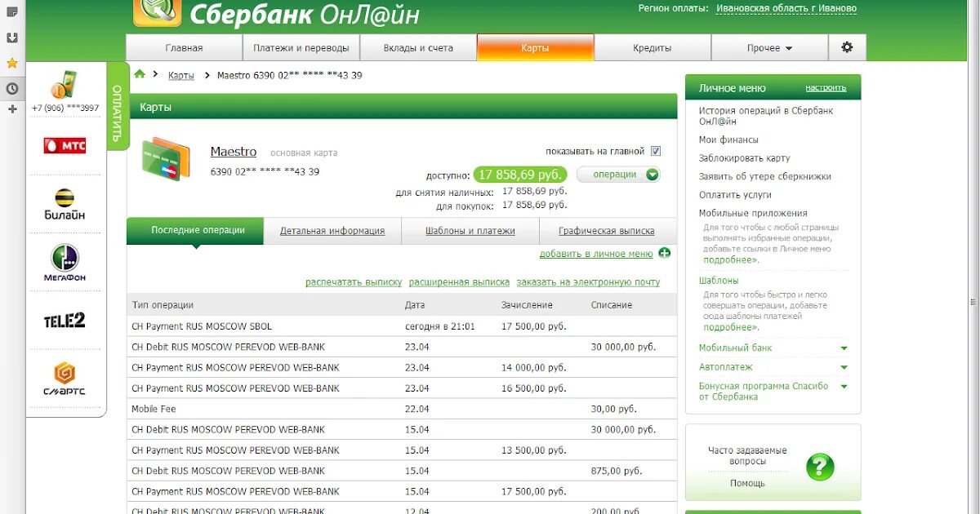This screenshot has height=514, width=980.
Task: Open the Кредиты navigation tab
Action: click(x=652, y=48)
